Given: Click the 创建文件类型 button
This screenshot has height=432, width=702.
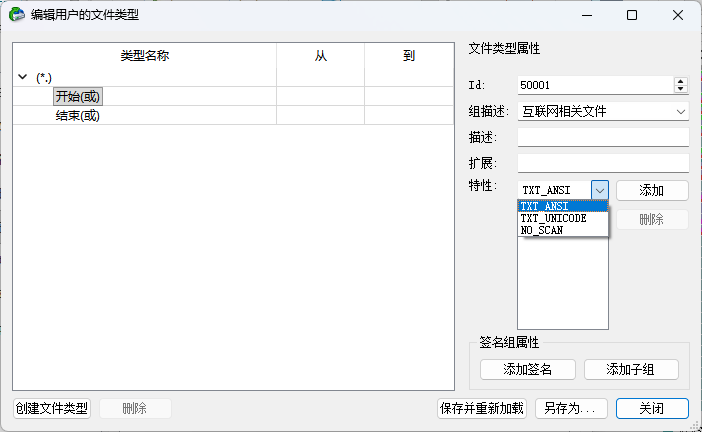Looking at the screenshot, I should pyautogui.click(x=52, y=408).
